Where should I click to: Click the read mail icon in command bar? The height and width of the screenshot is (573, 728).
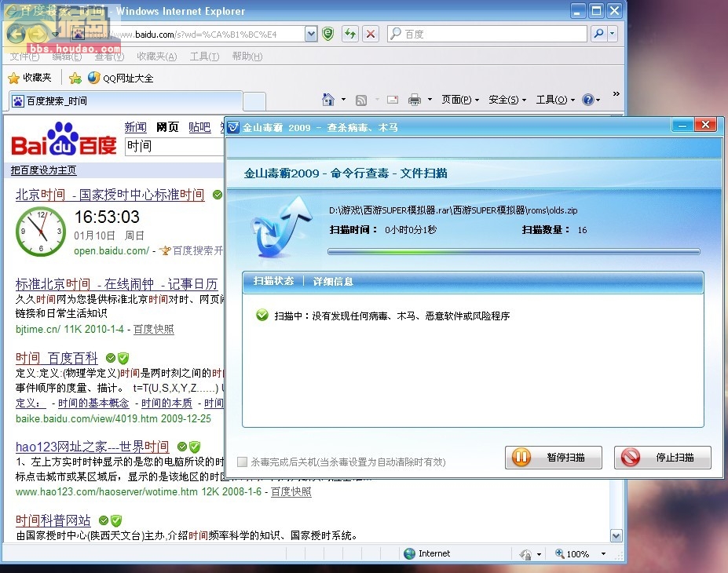click(393, 99)
